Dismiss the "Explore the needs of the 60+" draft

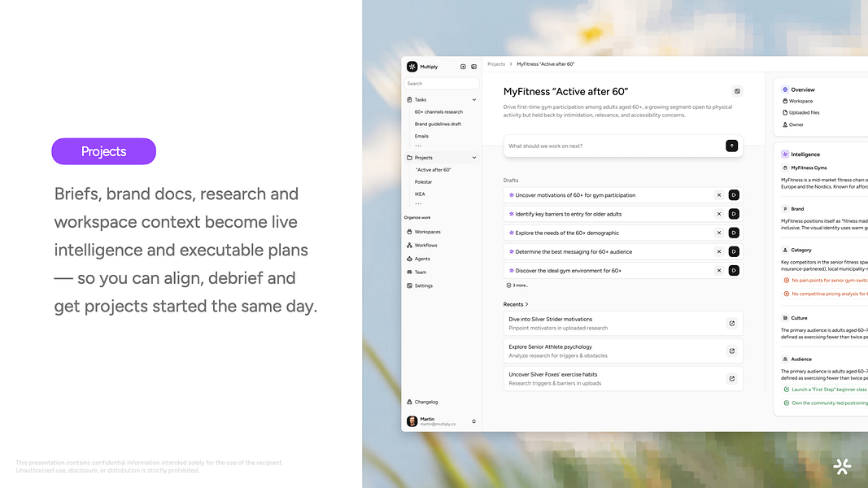(x=719, y=233)
